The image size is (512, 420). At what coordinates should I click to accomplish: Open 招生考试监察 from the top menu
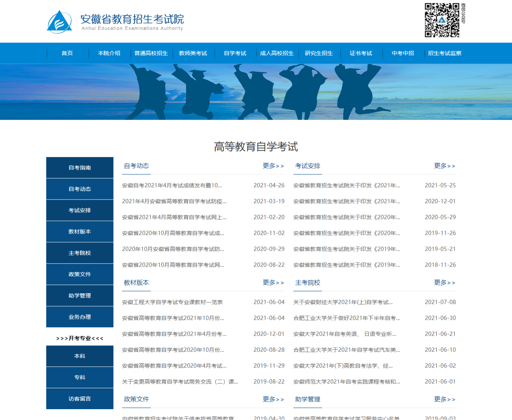445,53
